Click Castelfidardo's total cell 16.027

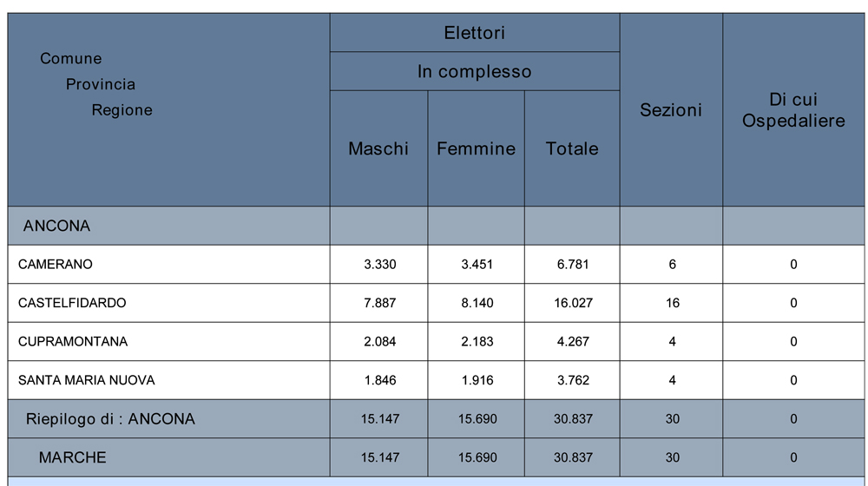click(x=573, y=303)
